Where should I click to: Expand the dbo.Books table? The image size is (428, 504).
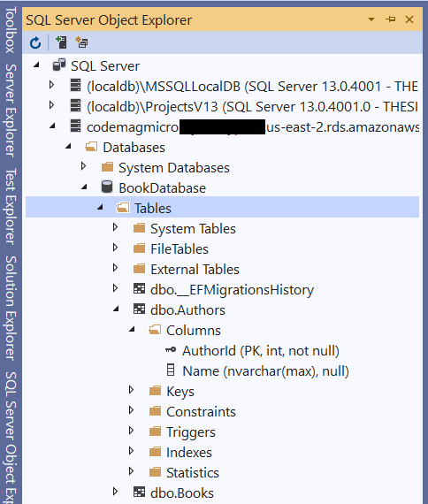[115, 492]
